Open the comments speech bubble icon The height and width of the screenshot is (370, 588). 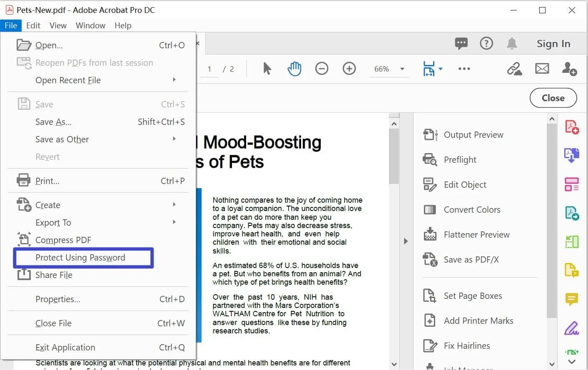coord(461,43)
